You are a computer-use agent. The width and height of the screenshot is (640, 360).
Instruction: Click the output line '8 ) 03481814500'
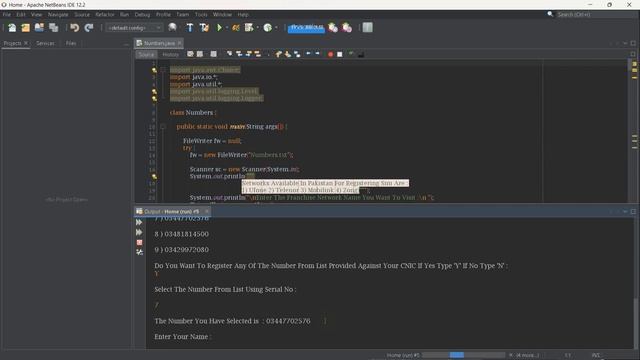pyautogui.click(x=182, y=234)
